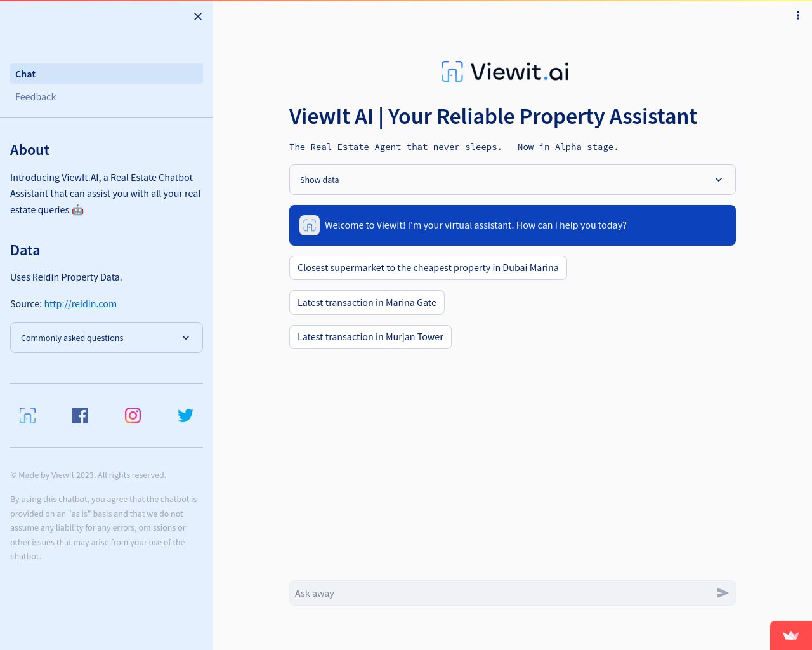
Task: Click the Viewit.ai logo at page top
Action: [504, 71]
